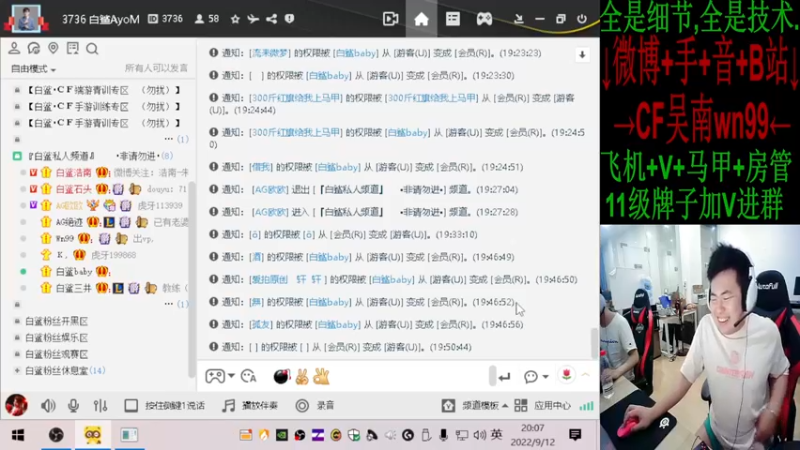Click the report exclamation icon in title bar
Viewport: 800px width, 450px height.
[x=289, y=19]
